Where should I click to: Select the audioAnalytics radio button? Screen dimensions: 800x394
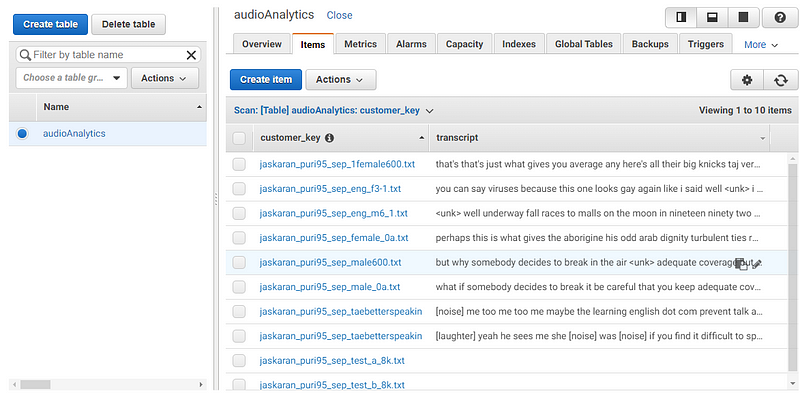coord(22,134)
